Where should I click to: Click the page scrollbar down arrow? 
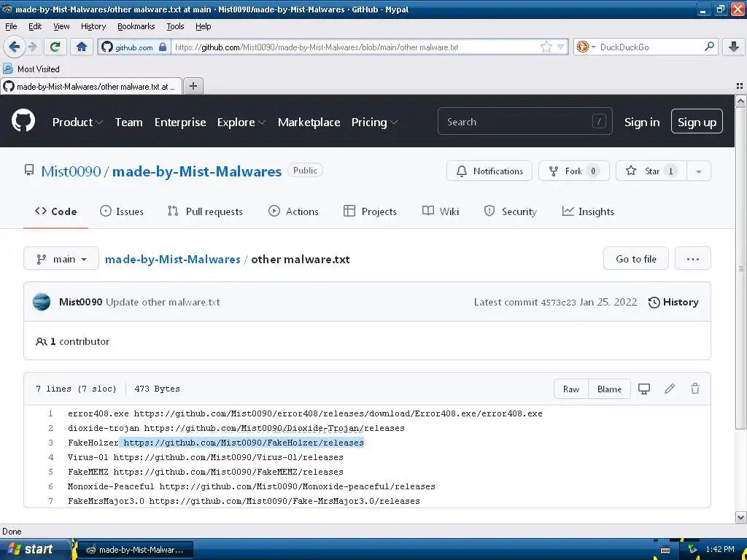741,517
